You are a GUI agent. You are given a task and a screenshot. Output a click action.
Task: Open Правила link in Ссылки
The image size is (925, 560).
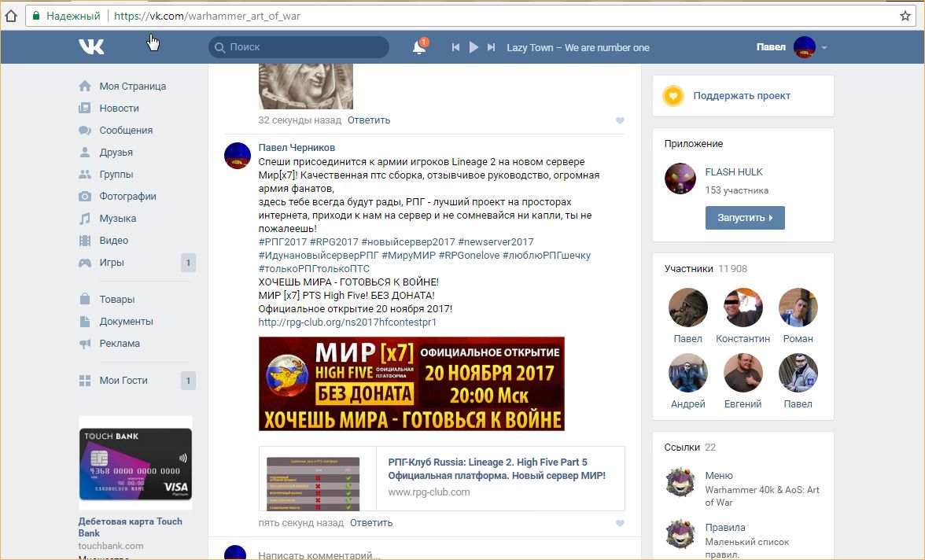[x=725, y=528]
